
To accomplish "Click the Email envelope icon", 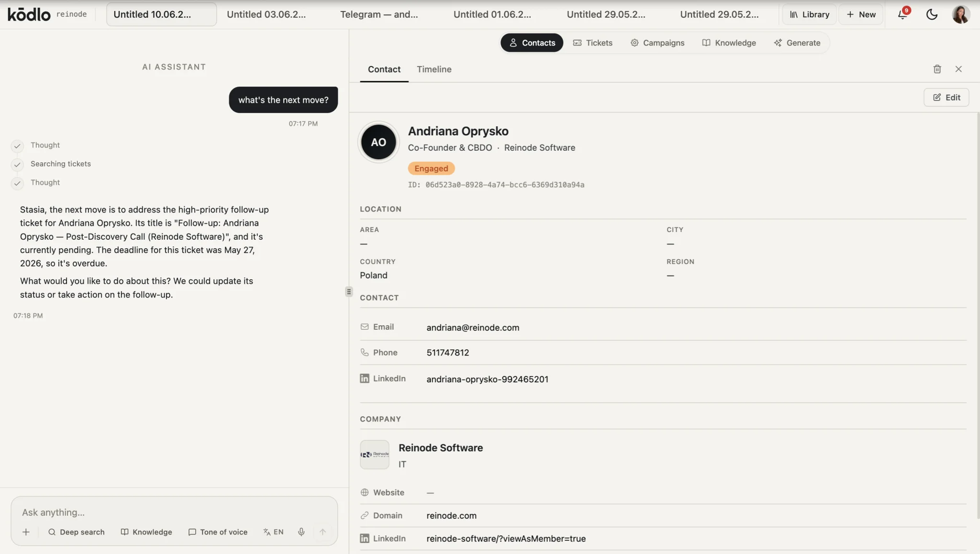I will (365, 327).
